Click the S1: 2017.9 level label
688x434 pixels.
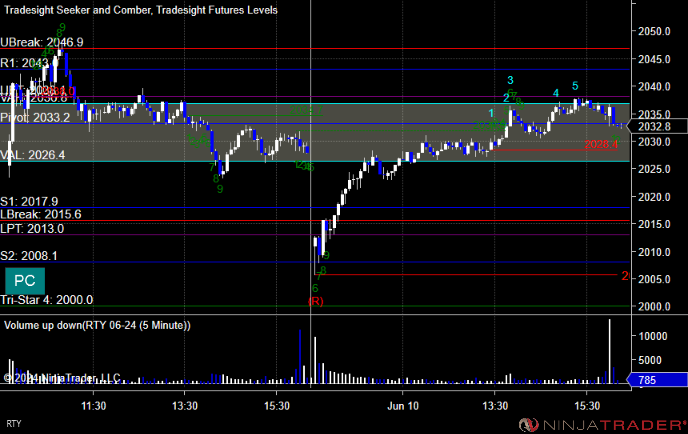(29, 201)
